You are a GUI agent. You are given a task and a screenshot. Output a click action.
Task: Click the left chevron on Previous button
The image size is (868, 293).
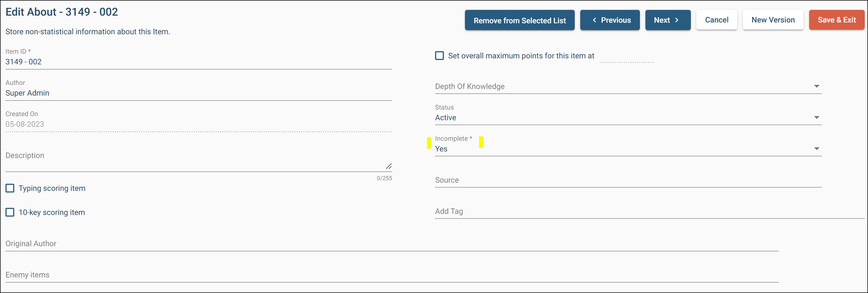594,20
